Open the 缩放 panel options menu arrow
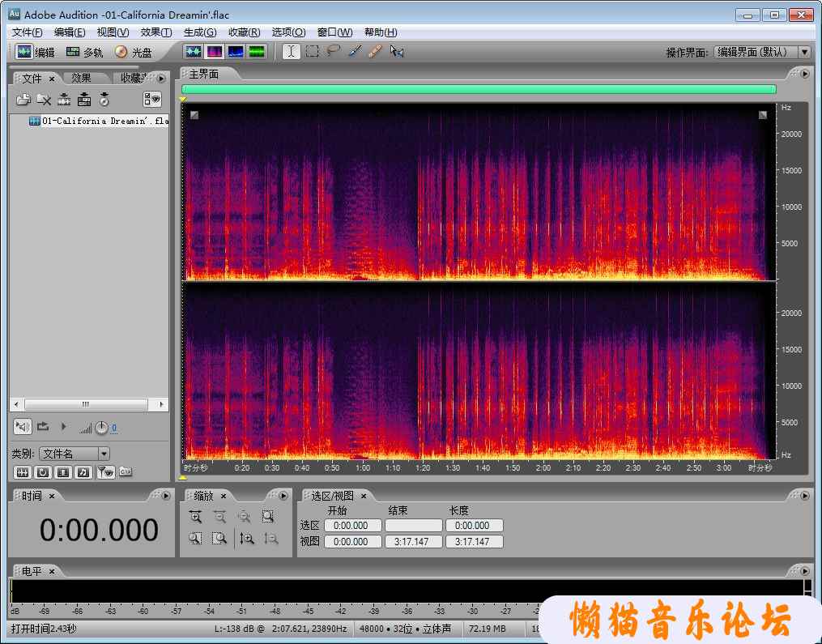The height and width of the screenshot is (644, 822). [283, 496]
